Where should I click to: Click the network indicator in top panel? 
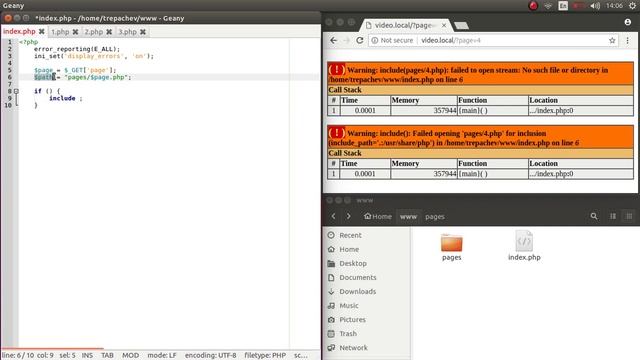coord(548,6)
